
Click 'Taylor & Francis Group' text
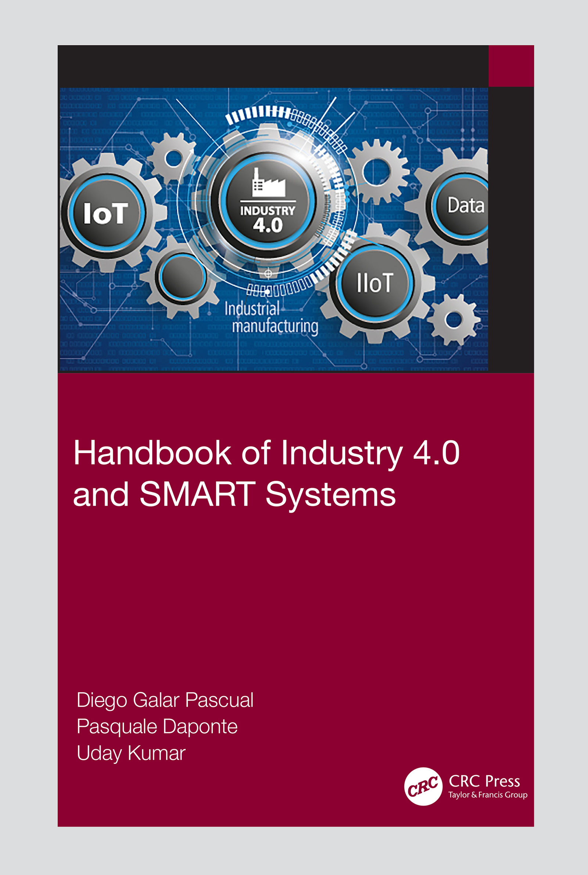pos(488,795)
